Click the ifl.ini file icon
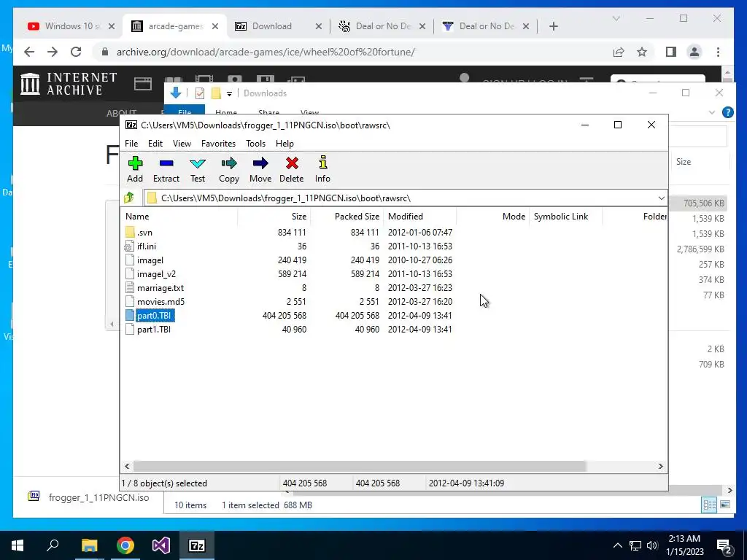The width and height of the screenshot is (747, 560). pos(129,246)
